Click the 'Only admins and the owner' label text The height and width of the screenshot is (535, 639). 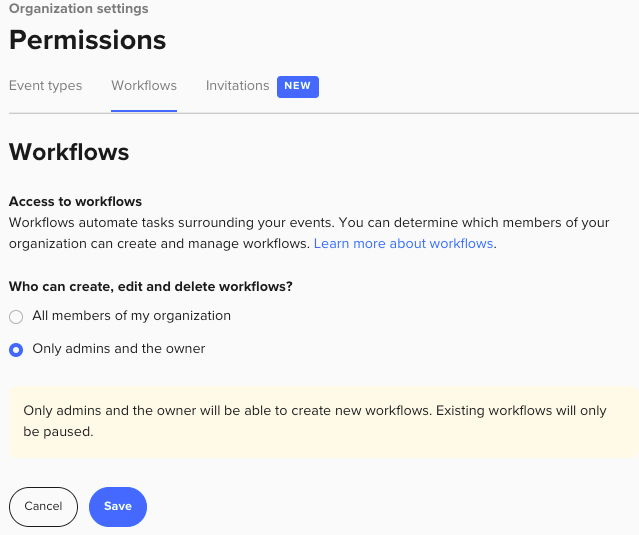pos(118,349)
